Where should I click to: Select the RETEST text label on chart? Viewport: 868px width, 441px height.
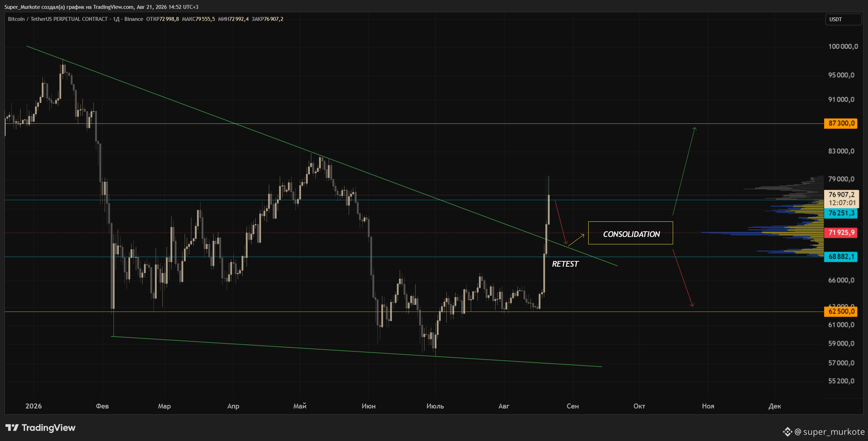(x=565, y=264)
